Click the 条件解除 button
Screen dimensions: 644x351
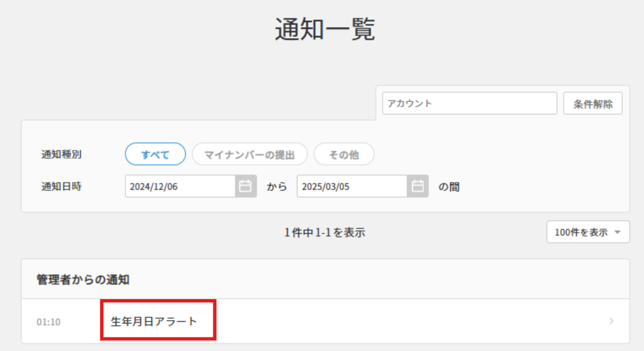tap(593, 104)
